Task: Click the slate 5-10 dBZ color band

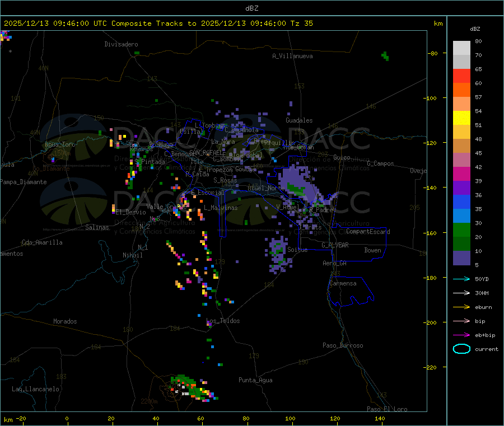Action: [x=461, y=258]
